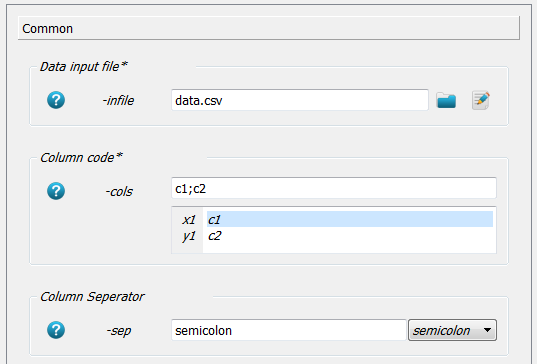Expand the semicolon separator dropdown
The image size is (537, 364).
coord(452,330)
